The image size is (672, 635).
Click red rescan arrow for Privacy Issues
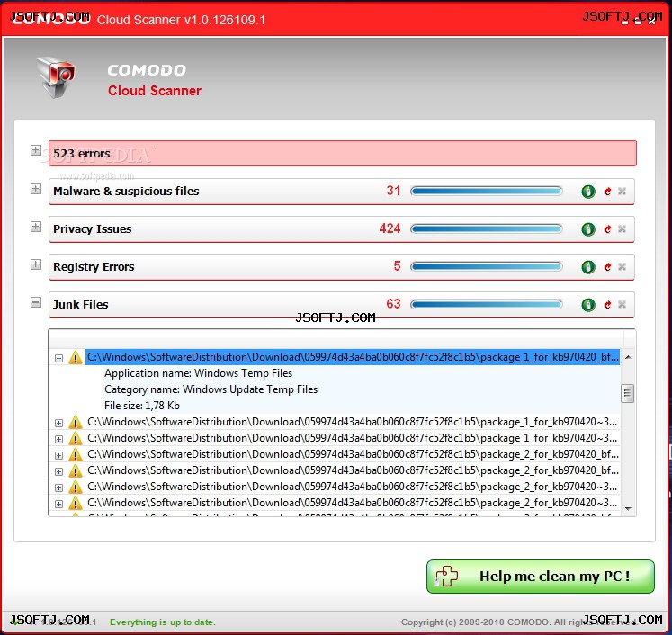(607, 229)
